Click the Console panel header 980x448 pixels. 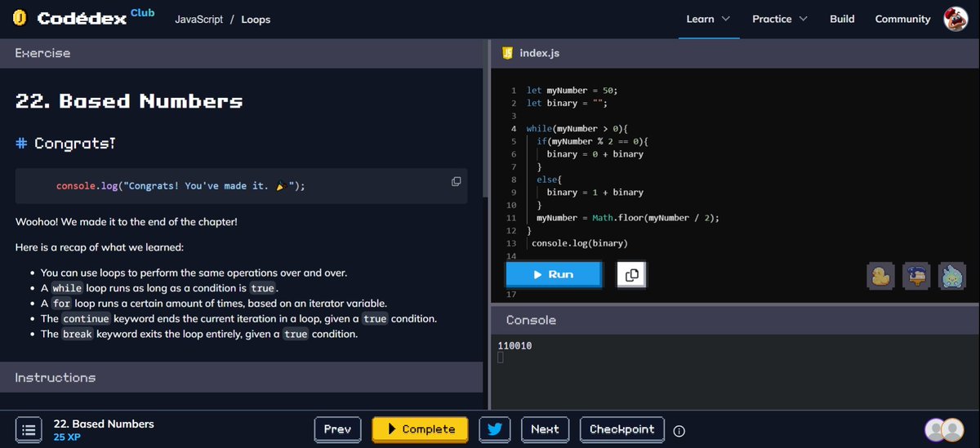coord(735,320)
